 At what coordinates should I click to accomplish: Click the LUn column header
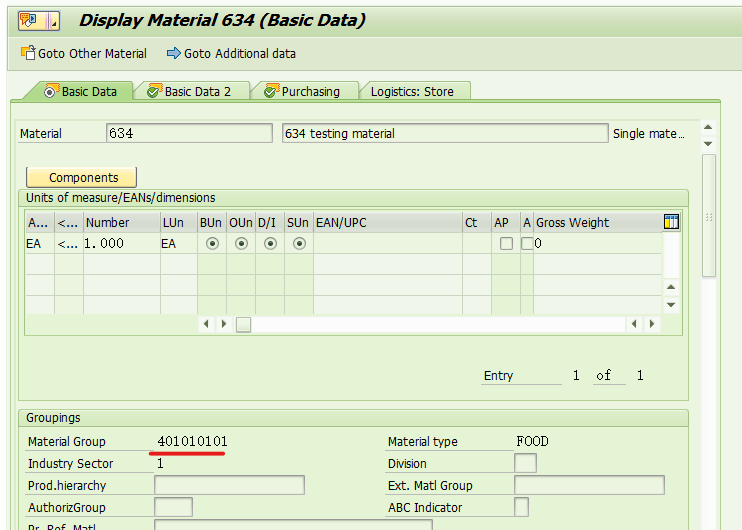tap(179, 222)
